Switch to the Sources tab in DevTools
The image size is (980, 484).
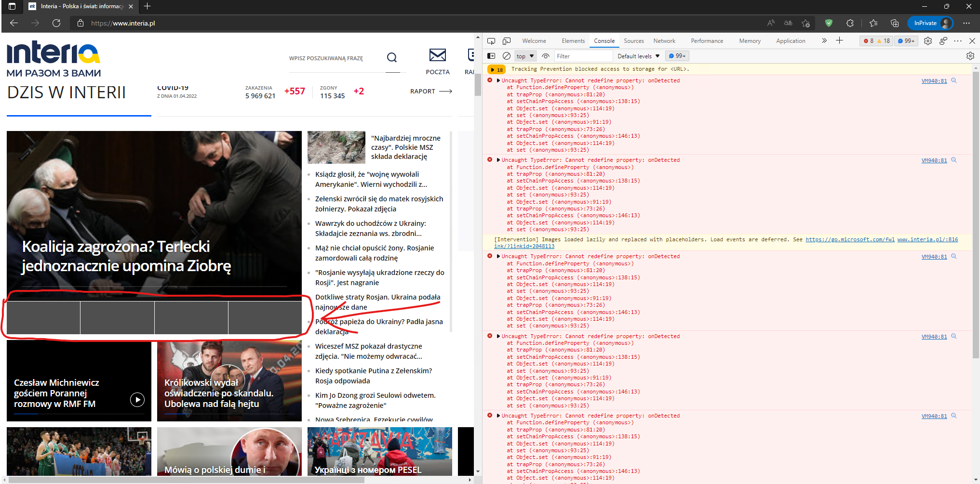(633, 41)
